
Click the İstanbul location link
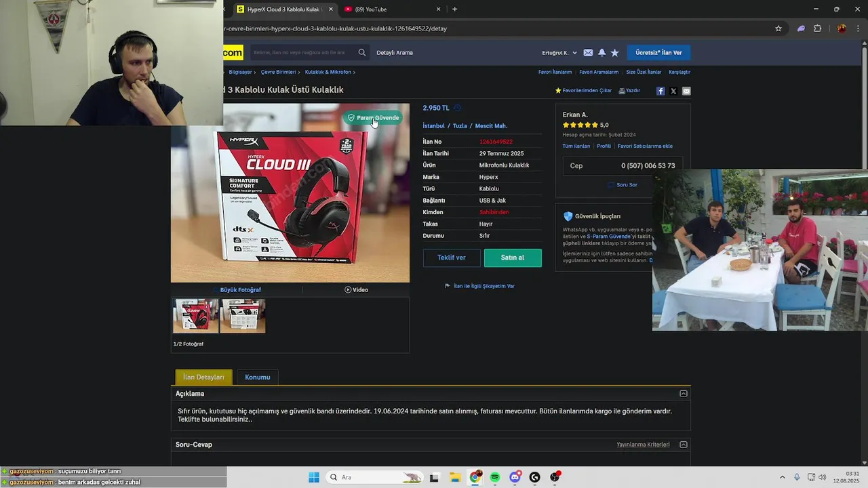point(434,126)
